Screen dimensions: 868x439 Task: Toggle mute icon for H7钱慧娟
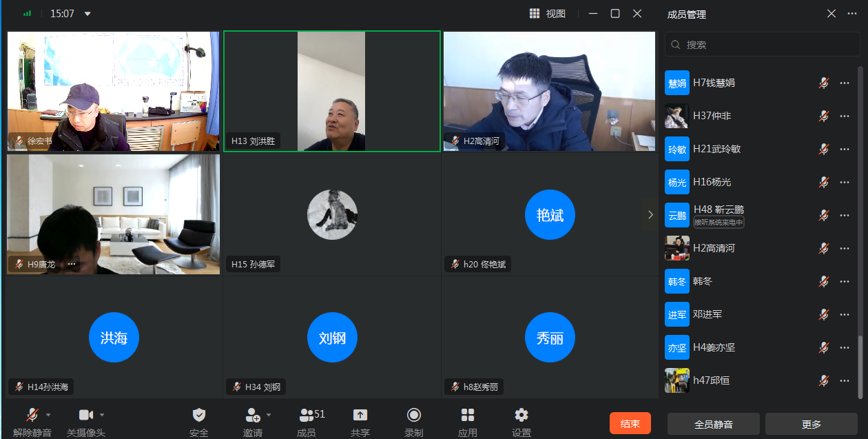coord(823,83)
